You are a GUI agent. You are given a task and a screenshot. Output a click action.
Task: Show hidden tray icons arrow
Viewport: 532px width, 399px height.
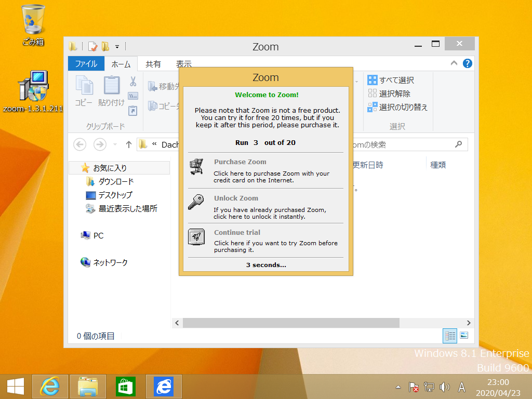click(x=398, y=387)
